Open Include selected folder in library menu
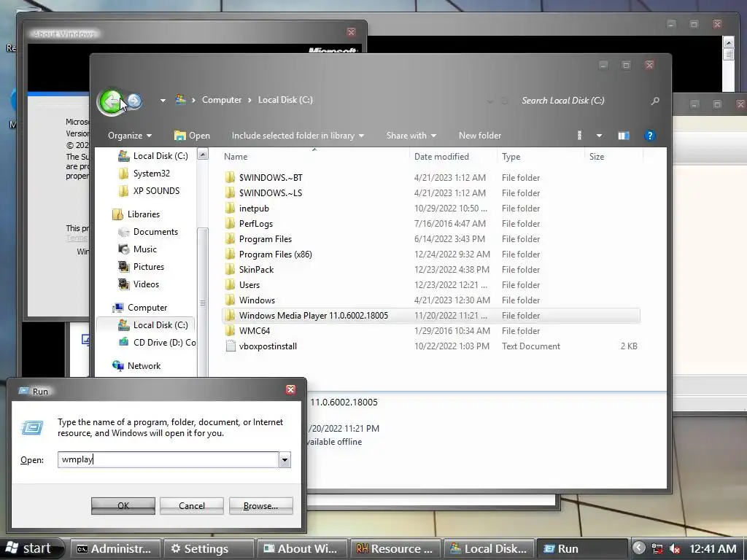The width and height of the screenshot is (747, 560). [x=298, y=136]
